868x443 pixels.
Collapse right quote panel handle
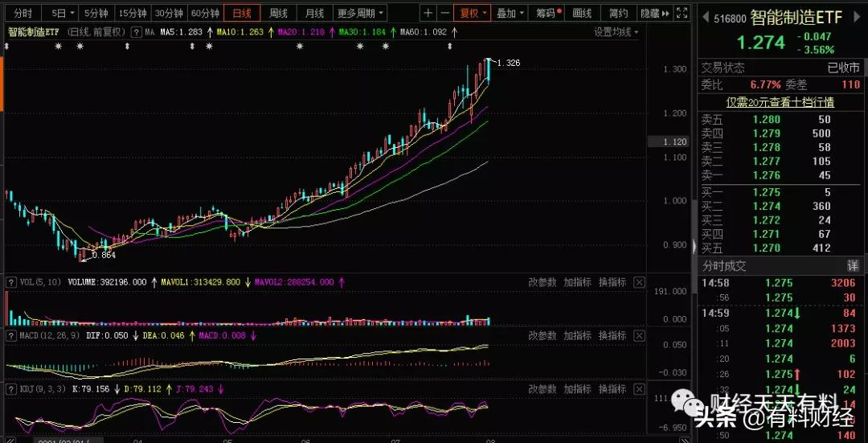point(694,246)
